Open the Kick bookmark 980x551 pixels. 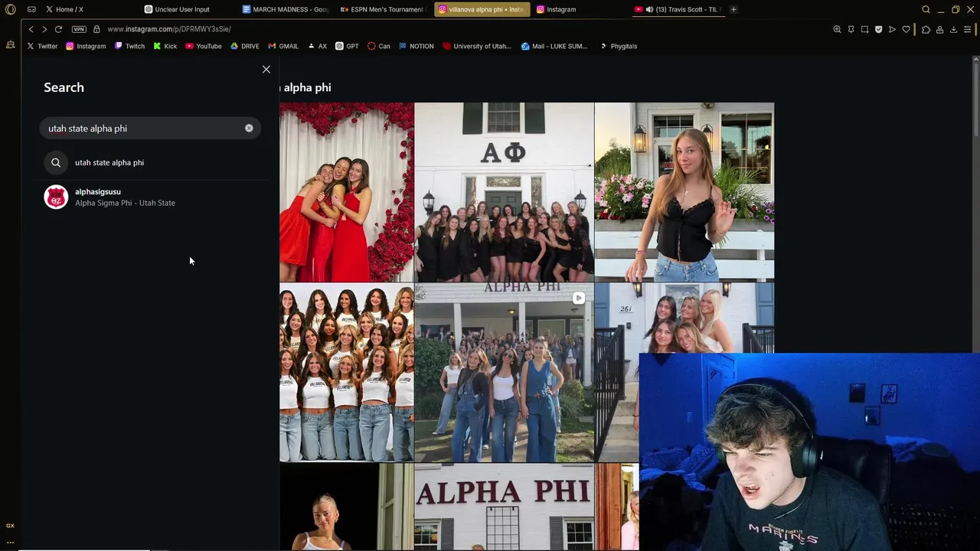[165, 46]
